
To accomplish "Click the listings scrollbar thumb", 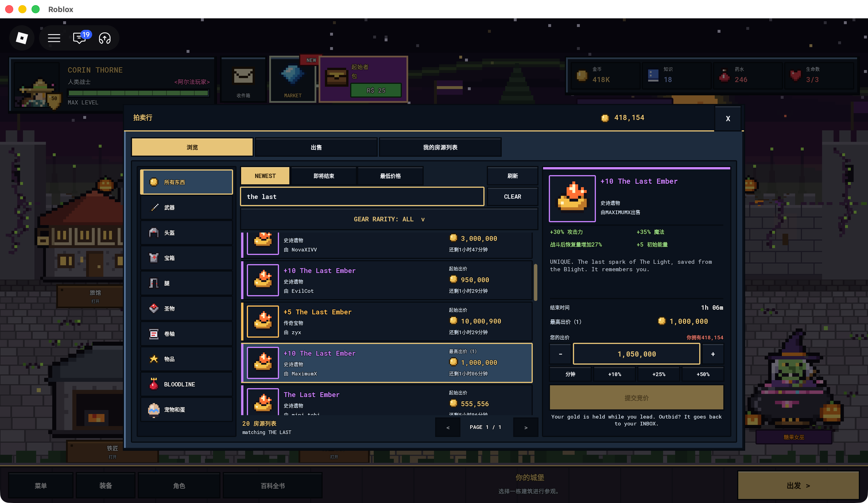I will [536, 282].
